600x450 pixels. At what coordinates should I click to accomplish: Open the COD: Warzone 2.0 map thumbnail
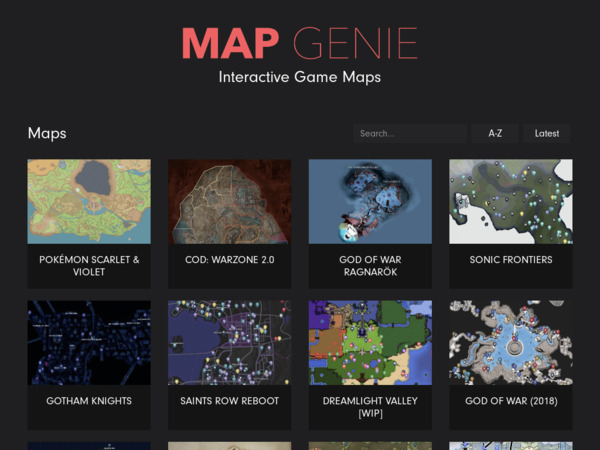click(x=230, y=202)
